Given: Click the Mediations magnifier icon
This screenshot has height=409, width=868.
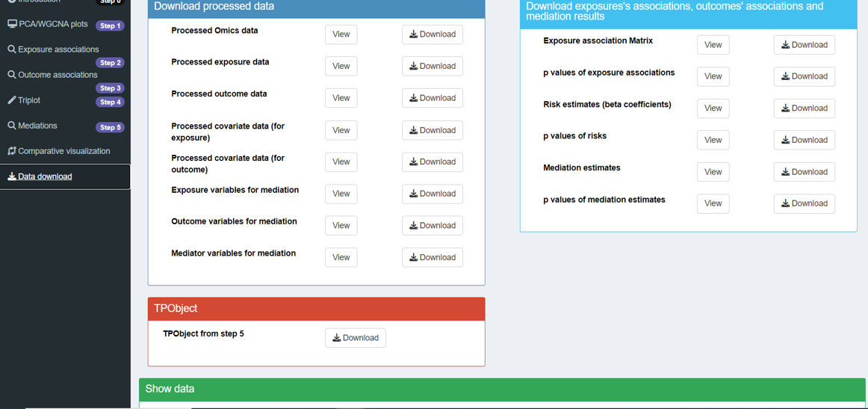Looking at the screenshot, I should (x=12, y=126).
